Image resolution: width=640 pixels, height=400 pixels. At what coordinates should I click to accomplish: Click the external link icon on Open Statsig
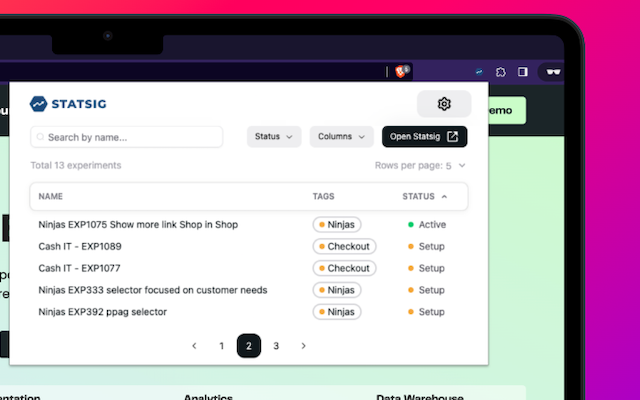pos(452,136)
